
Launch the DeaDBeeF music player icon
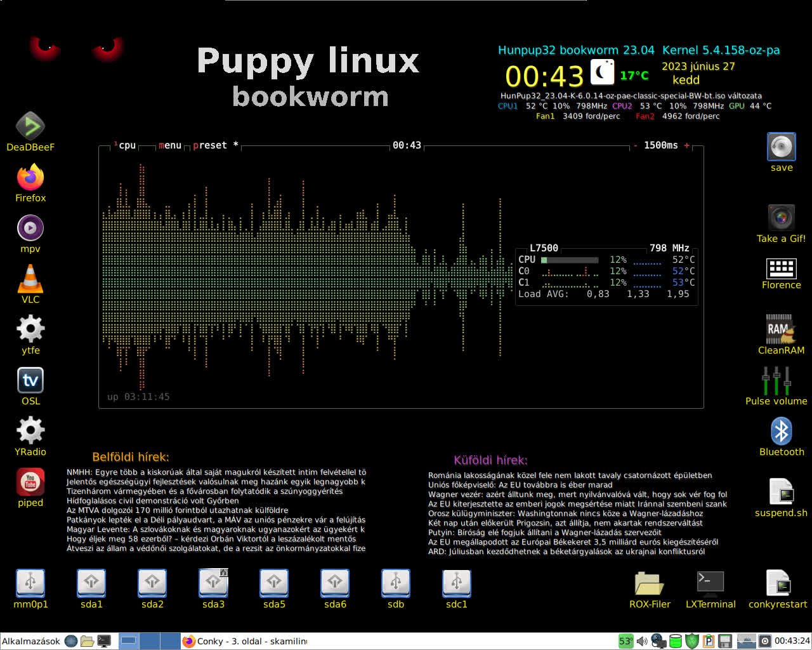click(30, 126)
